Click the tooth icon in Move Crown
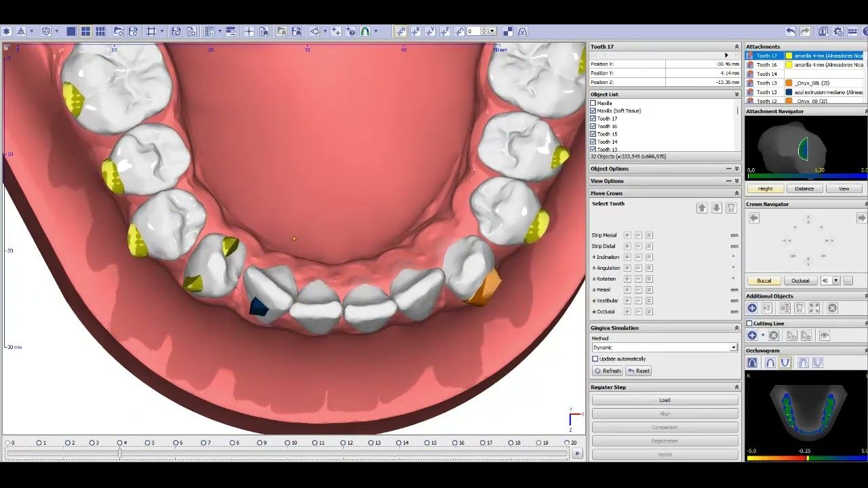868x488 pixels. [x=731, y=208]
